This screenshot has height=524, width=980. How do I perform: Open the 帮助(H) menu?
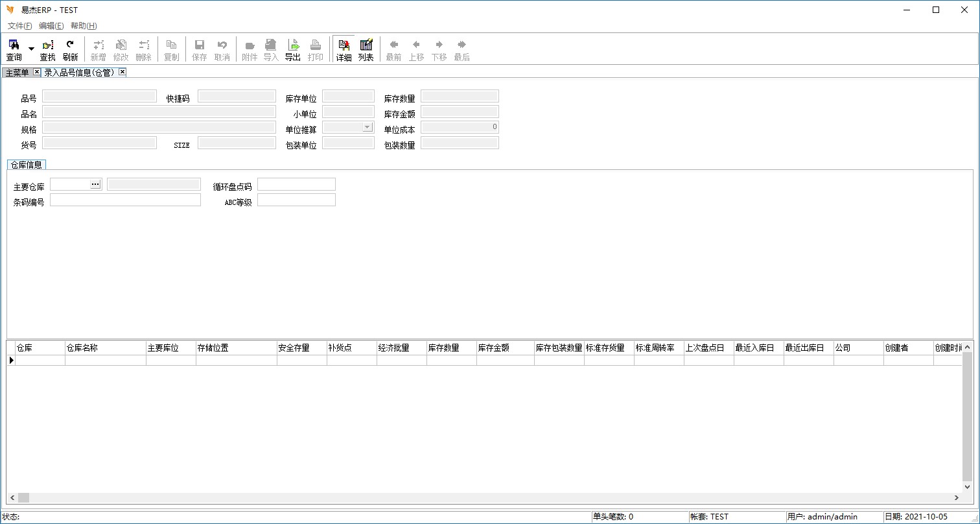[x=84, y=26]
